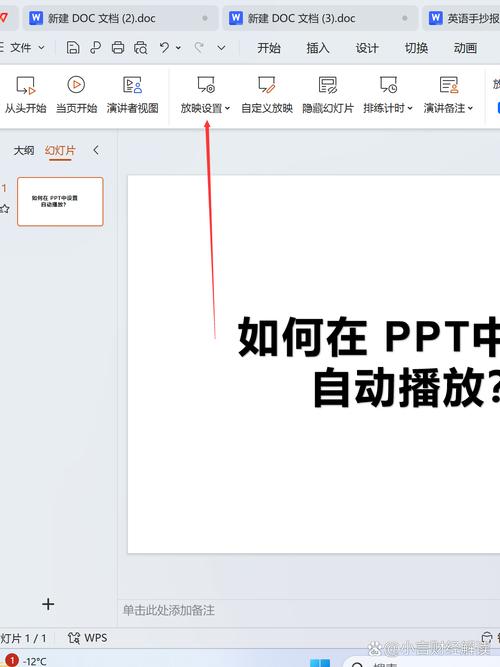This screenshot has height=667, width=500.
Task: Expand the 演讲备注 dropdown arrow
Action: click(x=470, y=108)
